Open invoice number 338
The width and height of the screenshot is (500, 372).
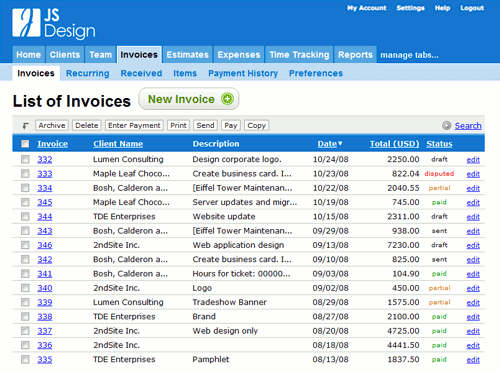click(x=45, y=317)
